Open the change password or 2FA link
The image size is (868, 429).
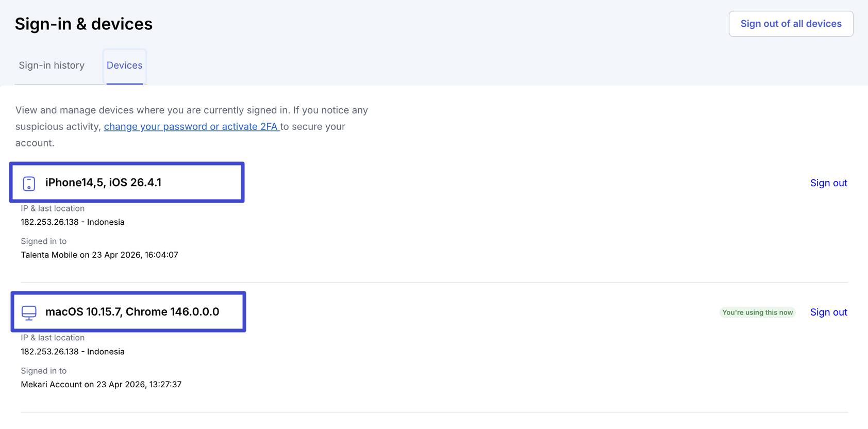tap(191, 126)
